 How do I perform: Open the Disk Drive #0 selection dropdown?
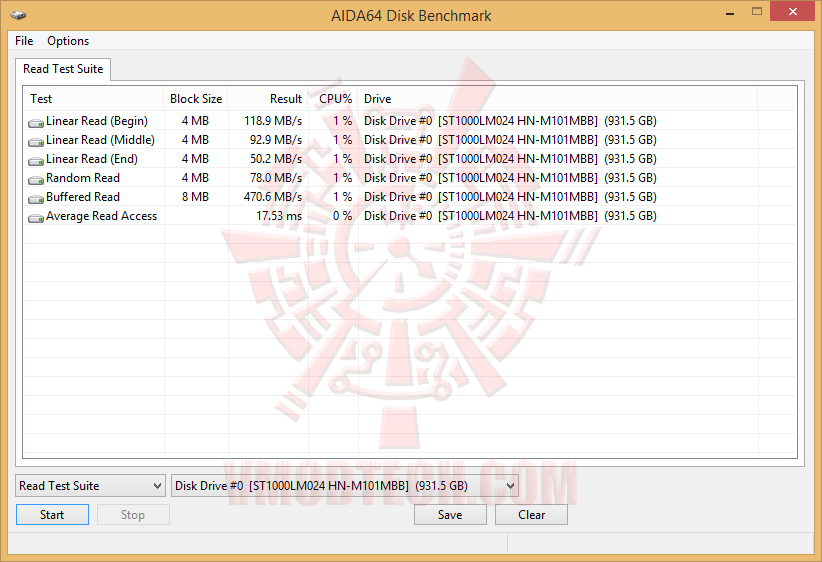point(345,486)
